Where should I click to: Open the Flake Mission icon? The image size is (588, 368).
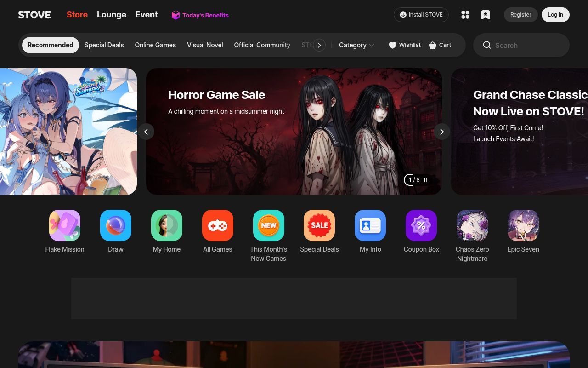click(65, 225)
